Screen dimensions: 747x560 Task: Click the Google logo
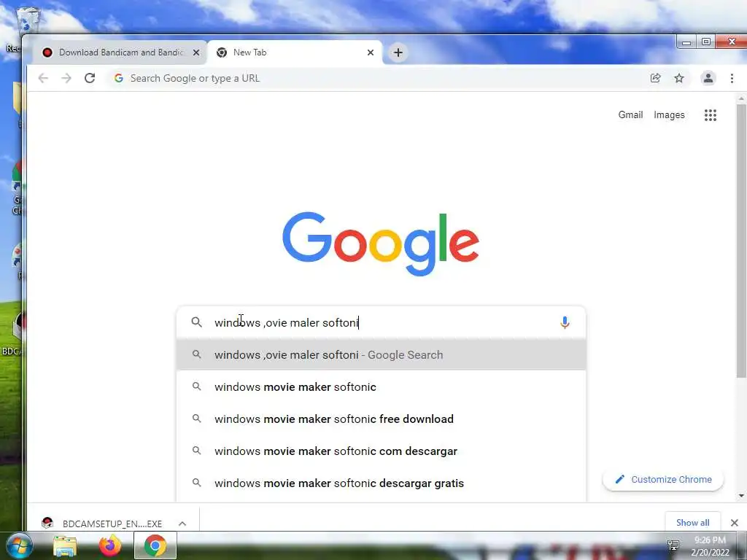pos(380,244)
